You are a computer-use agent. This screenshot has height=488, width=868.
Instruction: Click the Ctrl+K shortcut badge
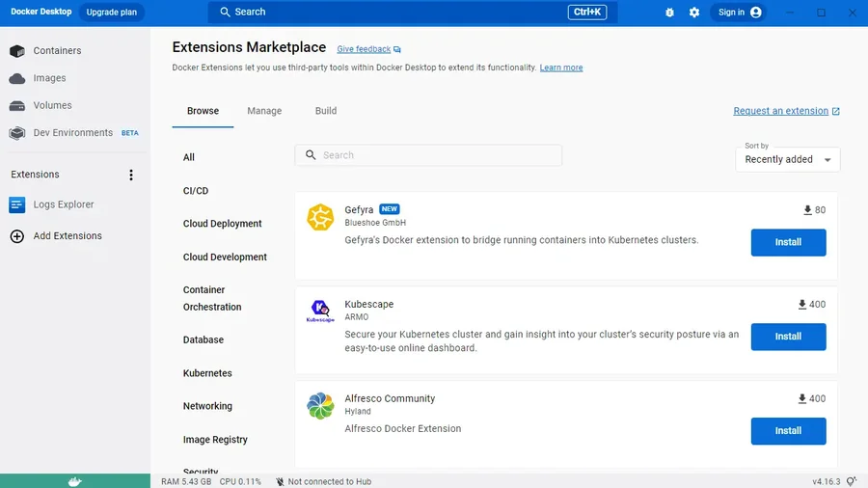coord(587,13)
